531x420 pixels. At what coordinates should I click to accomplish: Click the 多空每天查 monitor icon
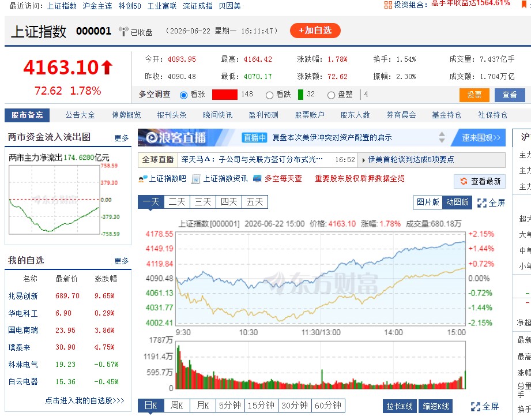tap(257, 178)
